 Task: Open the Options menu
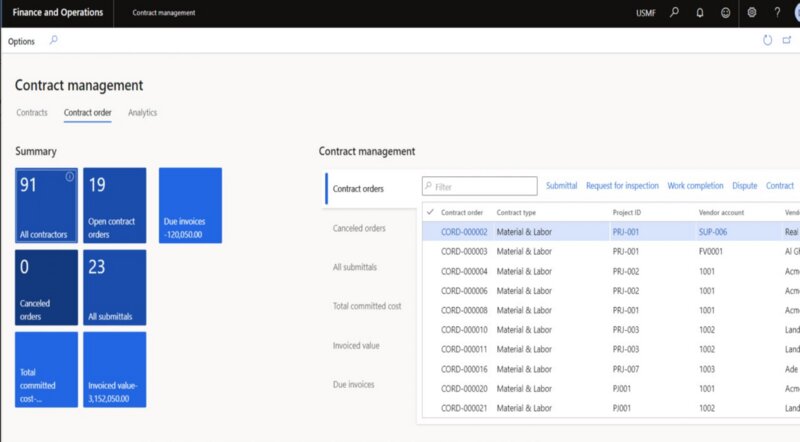(x=21, y=41)
